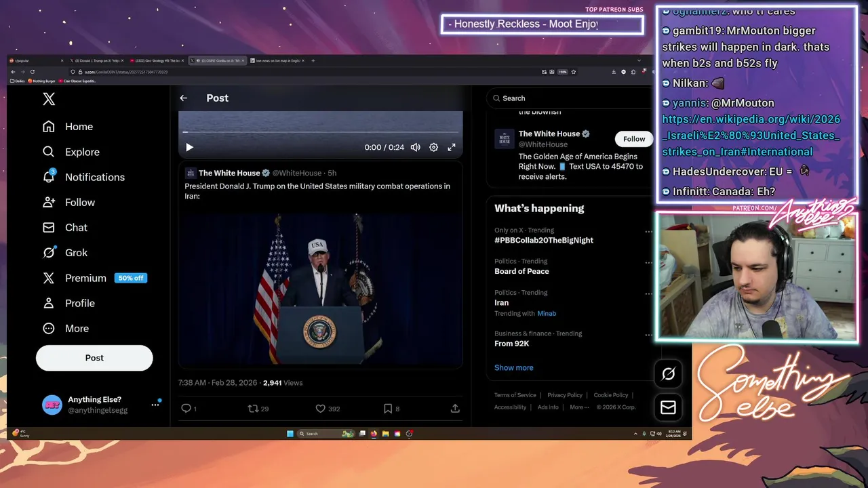This screenshot has width=868, height=488.
Task: Click the reply icon with 1 reply
Action: (189, 409)
